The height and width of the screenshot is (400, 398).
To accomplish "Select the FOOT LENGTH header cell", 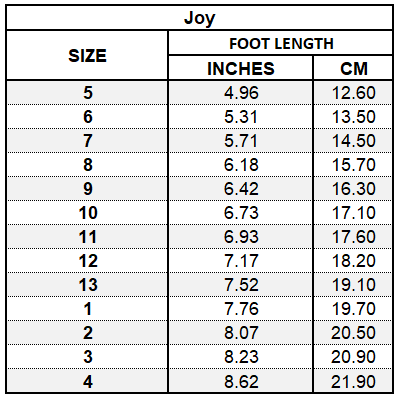I will (x=281, y=43).
